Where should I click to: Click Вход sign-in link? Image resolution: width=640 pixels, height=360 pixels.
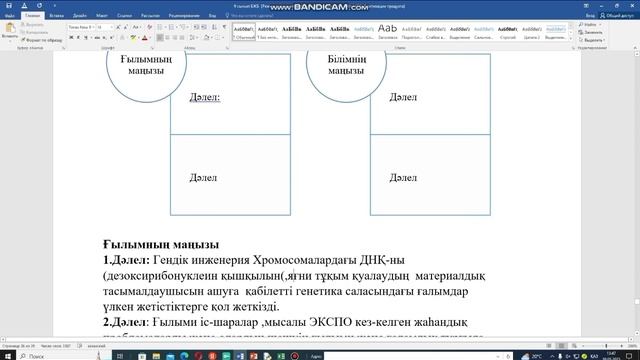point(590,16)
